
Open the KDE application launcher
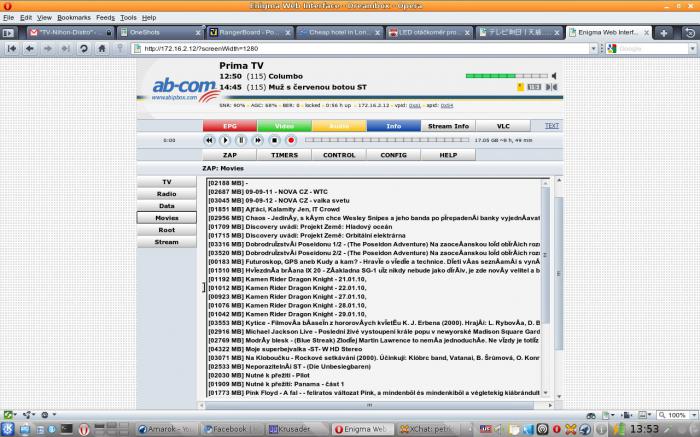[x=8, y=429]
